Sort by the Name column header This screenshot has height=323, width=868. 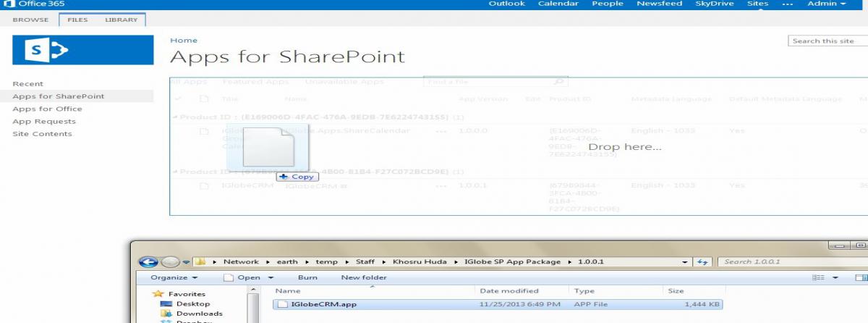[x=287, y=290]
